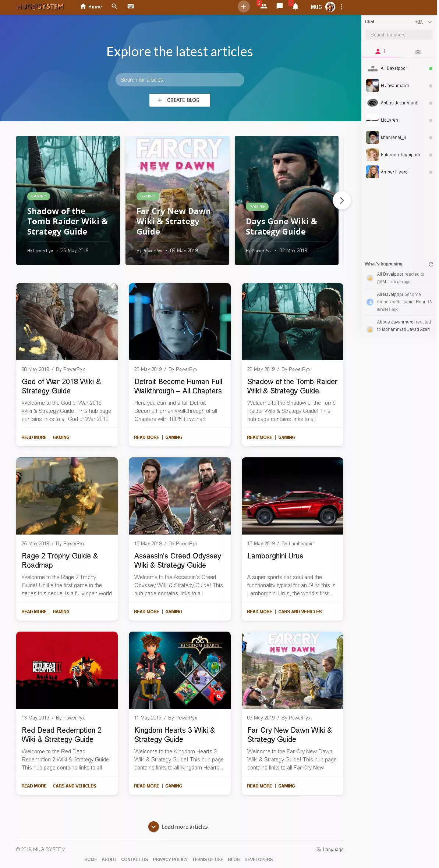Switch to the groups chat tab
Image resolution: width=439 pixels, height=868 pixels.
pos(418,51)
